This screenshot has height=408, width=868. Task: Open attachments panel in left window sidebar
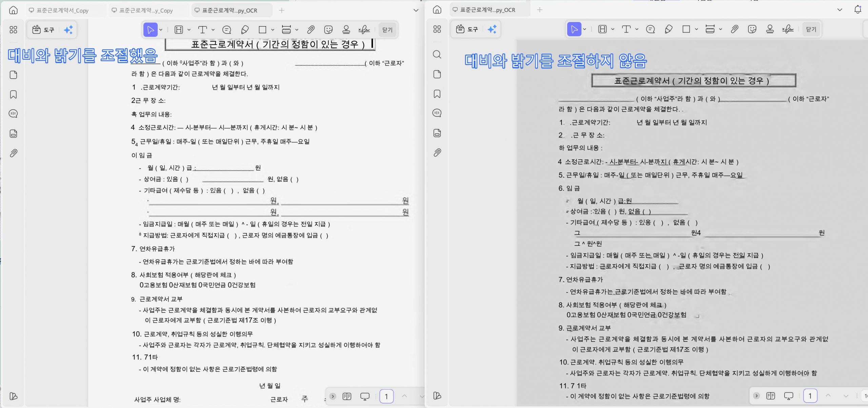pyautogui.click(x=13, y=153)
